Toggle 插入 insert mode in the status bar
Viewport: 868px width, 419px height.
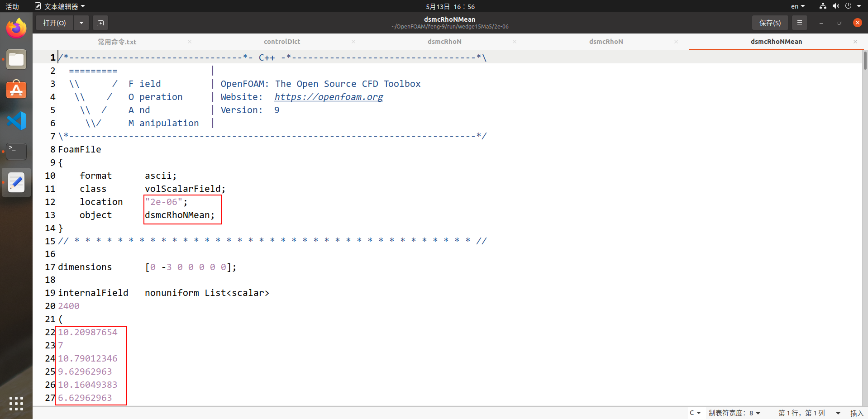857,413
